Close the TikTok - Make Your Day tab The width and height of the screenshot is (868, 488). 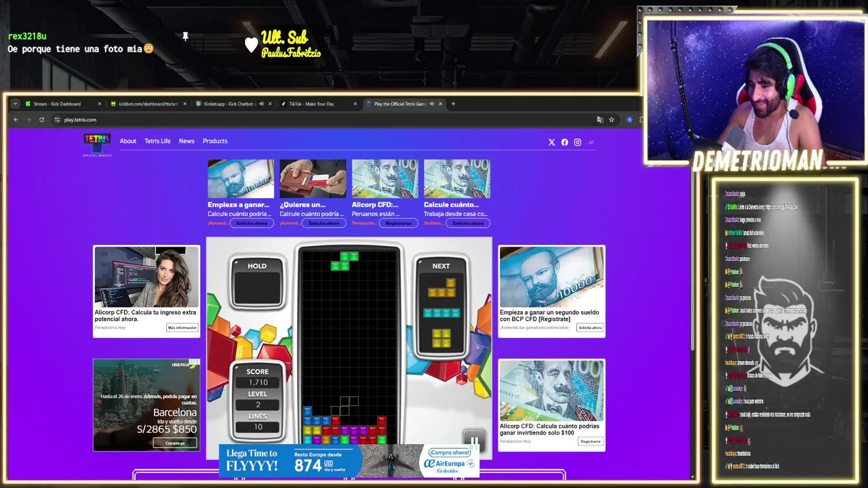pos(355,104)
